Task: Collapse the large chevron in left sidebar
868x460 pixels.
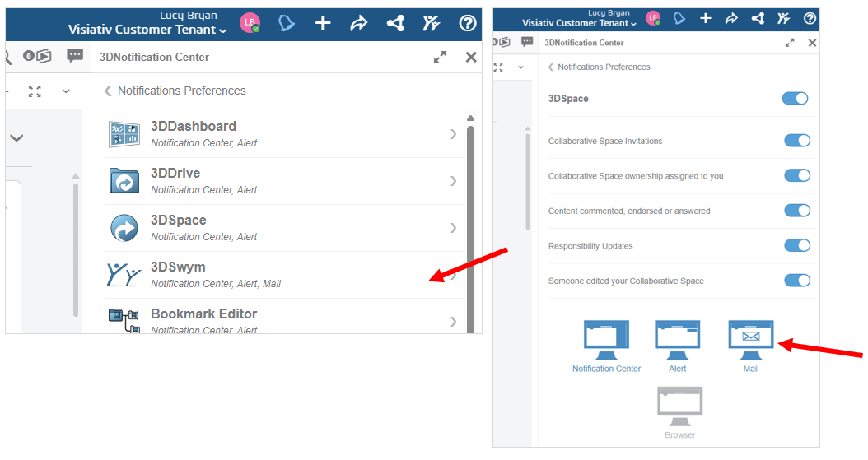Action: (16, 137)
